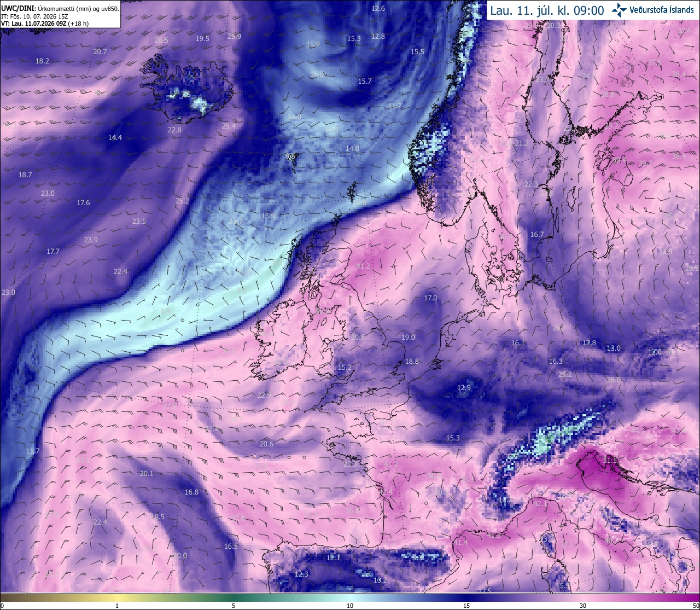Screen dimensions: 700x610
Task: Click the Lau. 11. júl. kl. 09:00 timestamp
Action: tap(547, 10)
